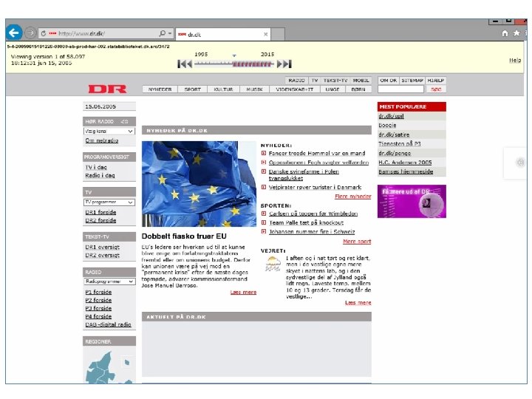Open H.C. Andersen 2005 link

[x=405, y=163]
